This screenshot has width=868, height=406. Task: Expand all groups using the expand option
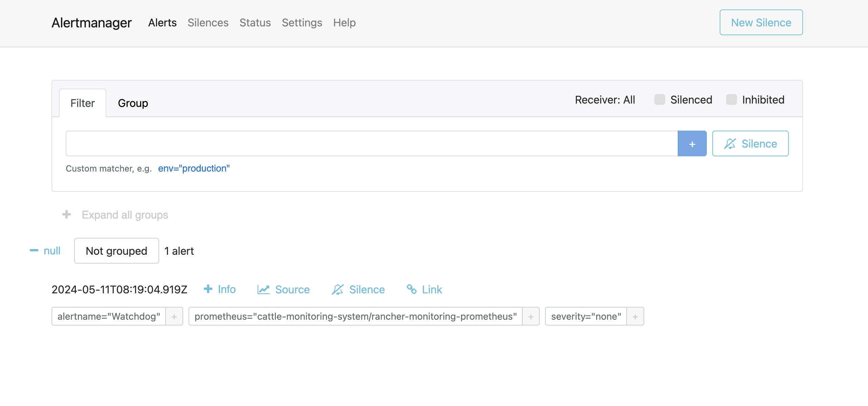(114, 215)
